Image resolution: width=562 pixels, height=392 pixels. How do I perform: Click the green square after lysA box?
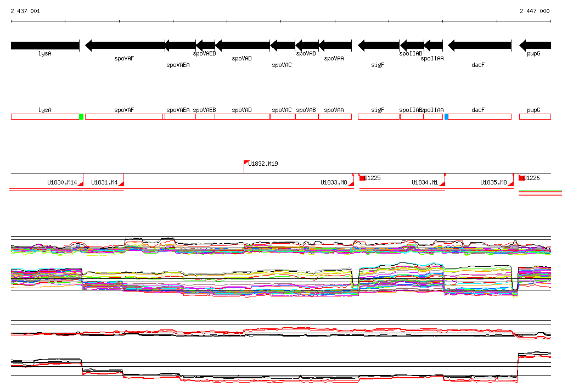(x=81, y=116)
